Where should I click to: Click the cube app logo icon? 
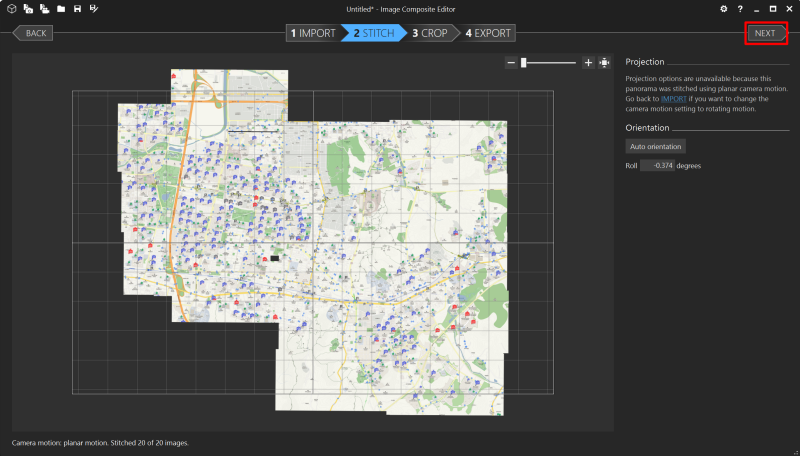coord(10,8)
